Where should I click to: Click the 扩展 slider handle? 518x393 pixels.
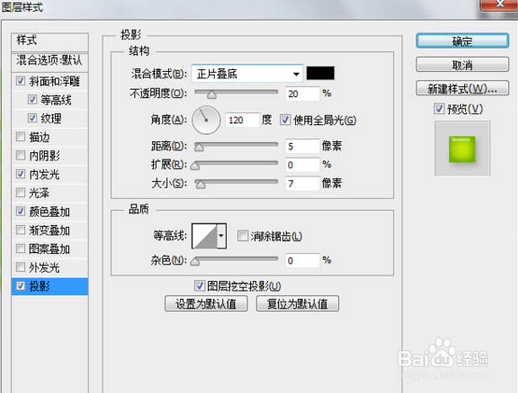[195, 166]
